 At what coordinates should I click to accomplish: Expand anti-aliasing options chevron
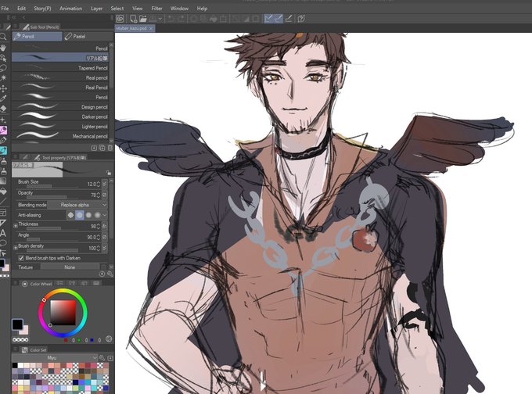click(105, 215)
